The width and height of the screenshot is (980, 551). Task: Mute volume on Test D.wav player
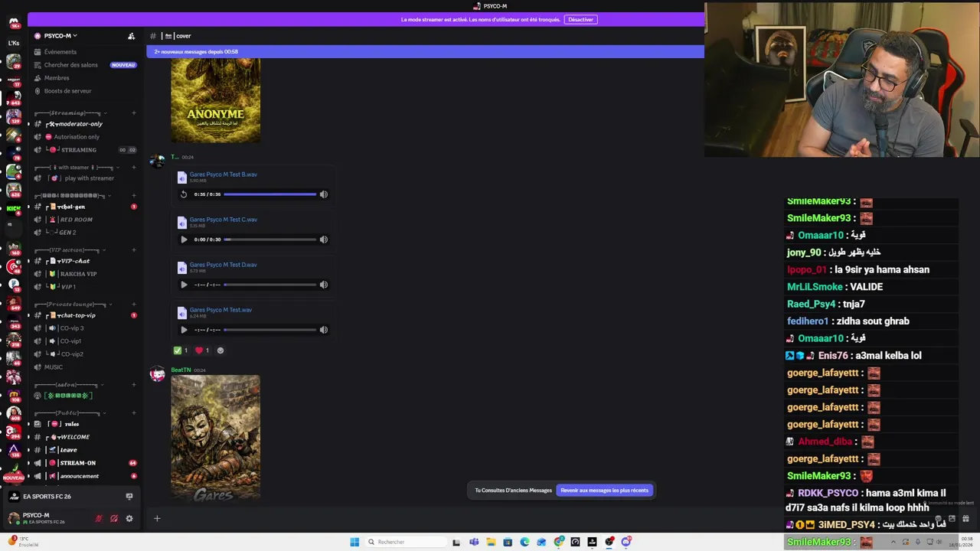pyautogui.click(x=324, y=285)
